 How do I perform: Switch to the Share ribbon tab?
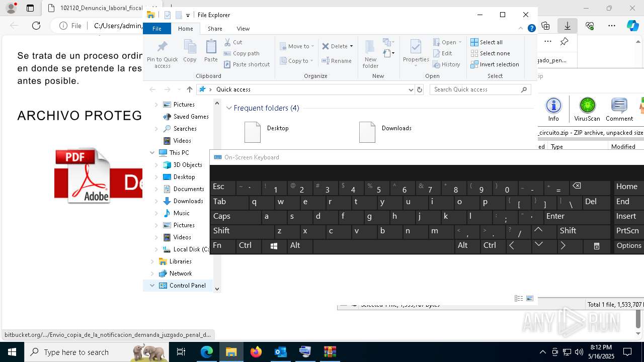215,29
